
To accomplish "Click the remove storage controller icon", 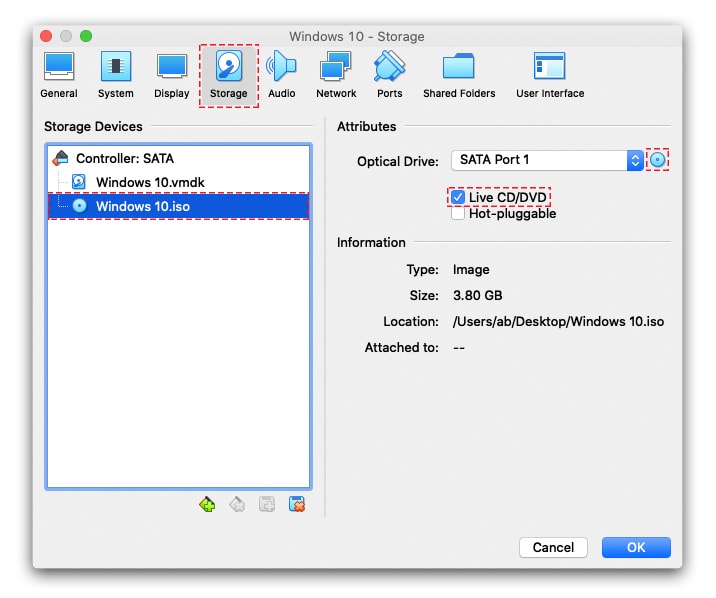I will (x=237, y=504).
